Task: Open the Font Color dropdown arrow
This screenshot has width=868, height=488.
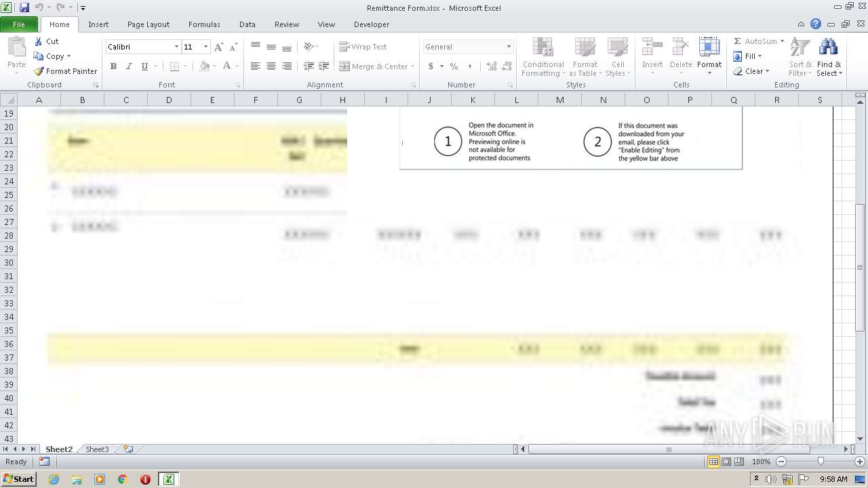Action: pos(237,66)
